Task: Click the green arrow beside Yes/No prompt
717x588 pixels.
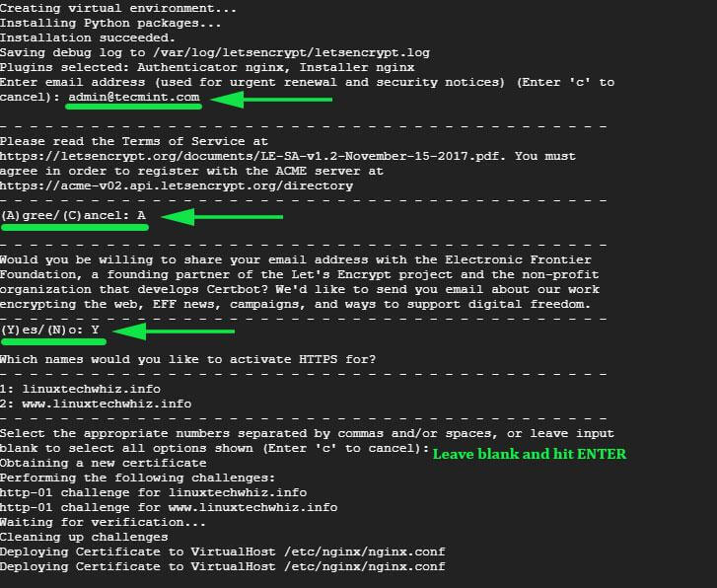Action: [174, 331]
